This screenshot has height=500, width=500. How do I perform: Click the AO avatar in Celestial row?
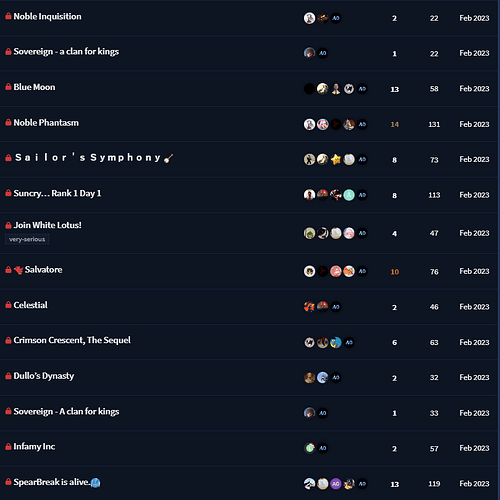pyautogui.click(x=336, y=307)
